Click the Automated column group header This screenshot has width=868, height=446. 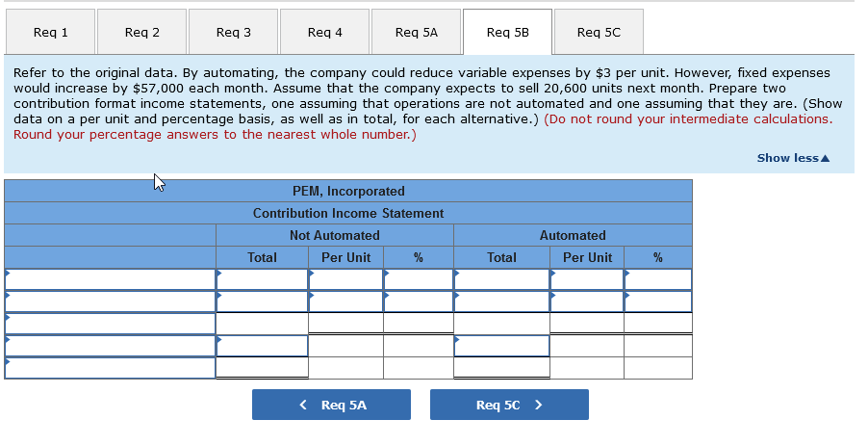coord(573,235)
